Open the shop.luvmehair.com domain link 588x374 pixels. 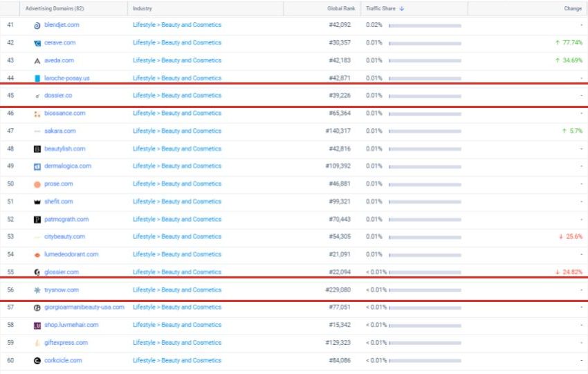pos(71,325)
